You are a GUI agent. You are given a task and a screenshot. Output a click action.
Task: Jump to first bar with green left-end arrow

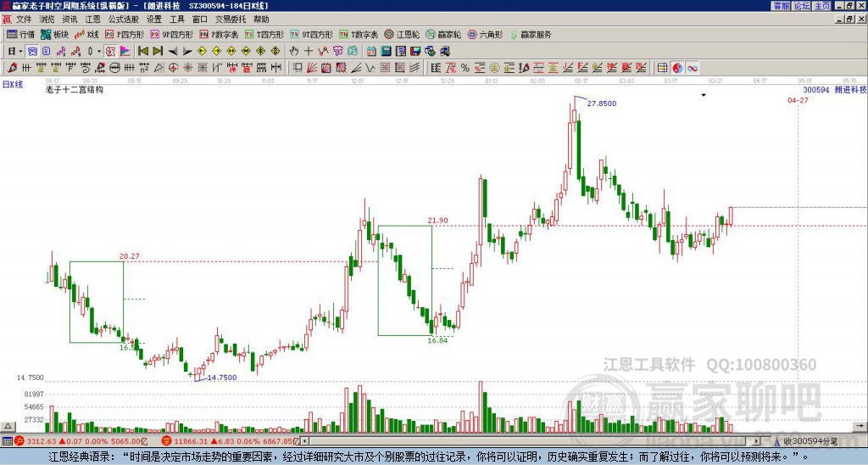[x=142, y=51]
